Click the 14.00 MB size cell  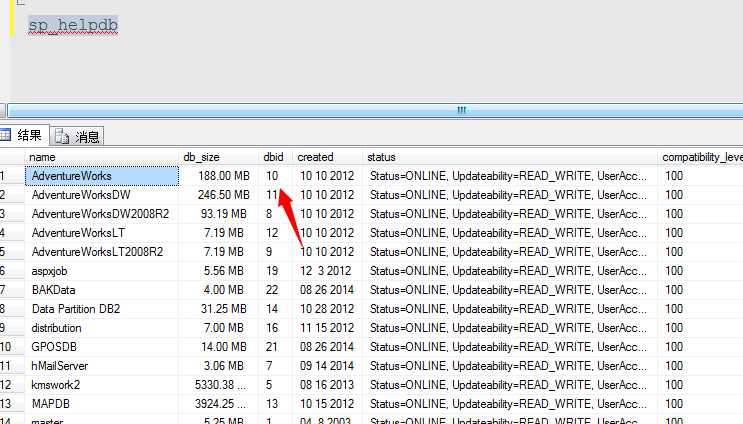(x=219, y=347)
